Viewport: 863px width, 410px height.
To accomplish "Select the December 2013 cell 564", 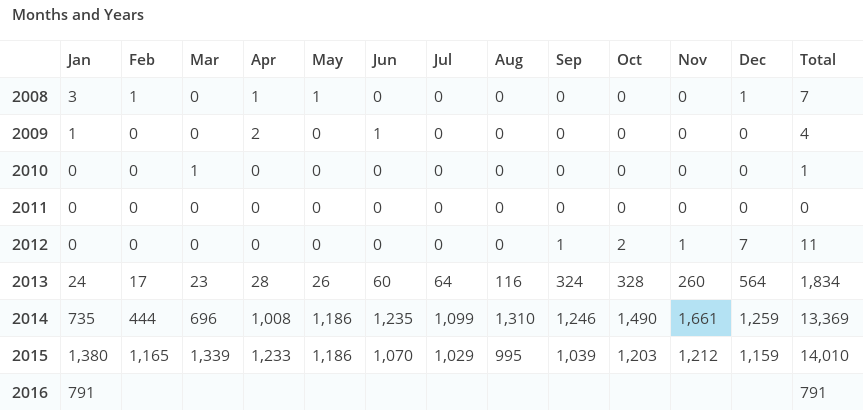I will point(752,281).
